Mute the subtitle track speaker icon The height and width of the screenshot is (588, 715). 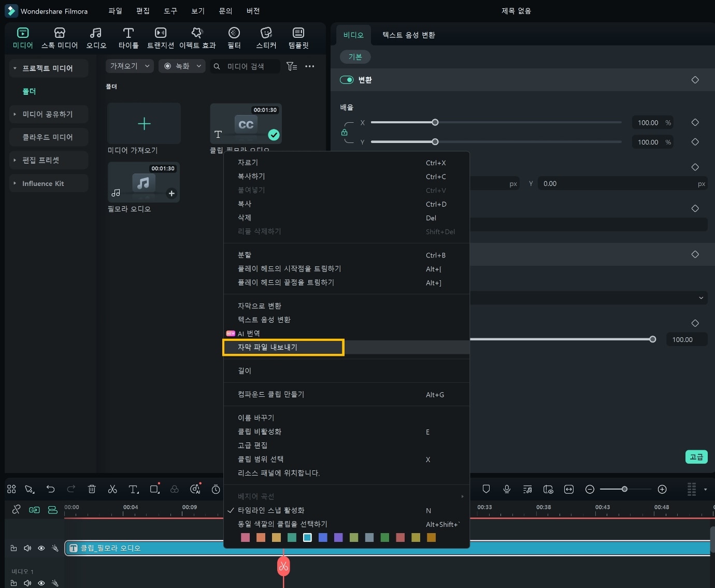click(27, 548)
